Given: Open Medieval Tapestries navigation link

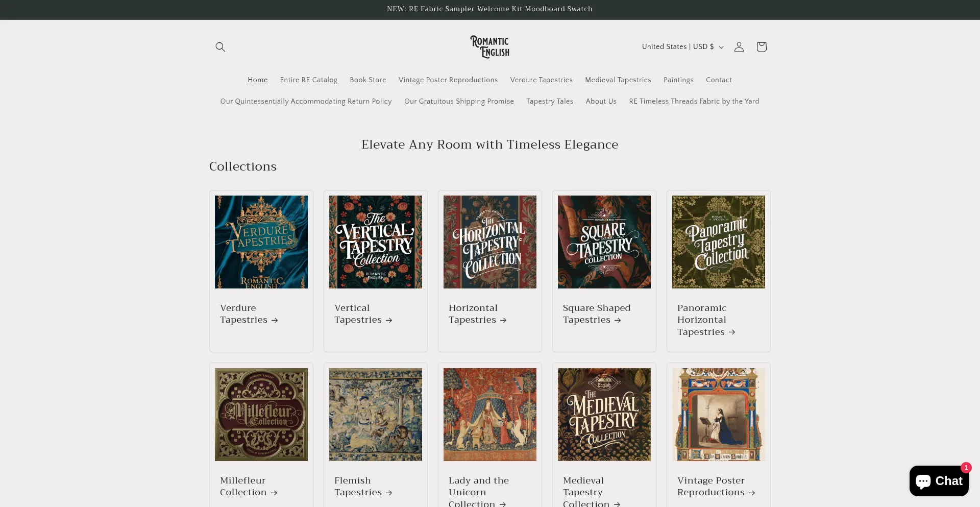Looking at the screenshot, I should 618,80.
